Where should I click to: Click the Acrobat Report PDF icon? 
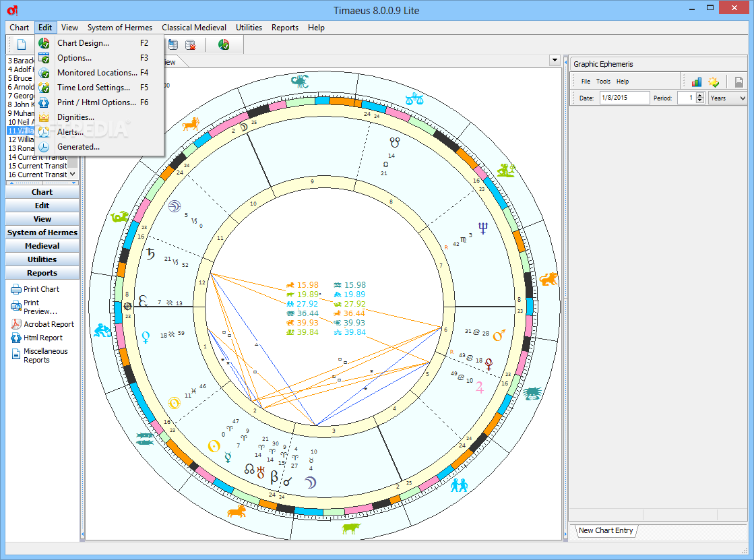(16, 324)
